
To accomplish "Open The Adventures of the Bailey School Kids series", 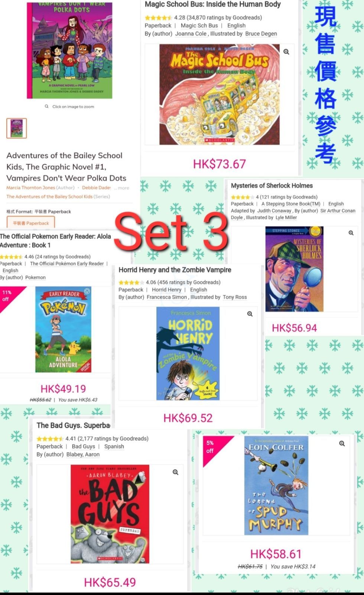I will 49,197.
